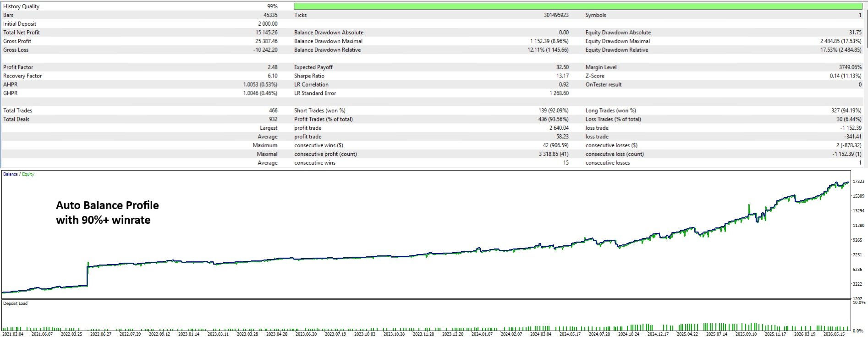Click the Equity Drawdown Maximal value
Image resolution: width=868 pixels, height=337 pixels.
pos(841,41)
